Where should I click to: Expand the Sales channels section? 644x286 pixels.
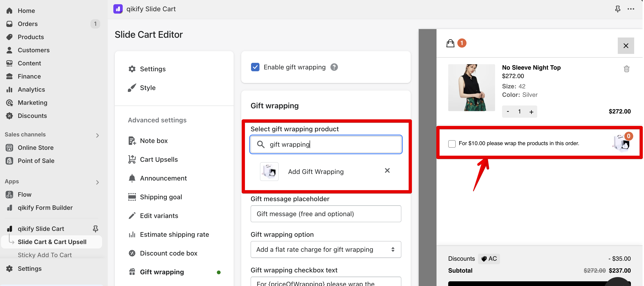pyautogui.click(x=97, y=135)
